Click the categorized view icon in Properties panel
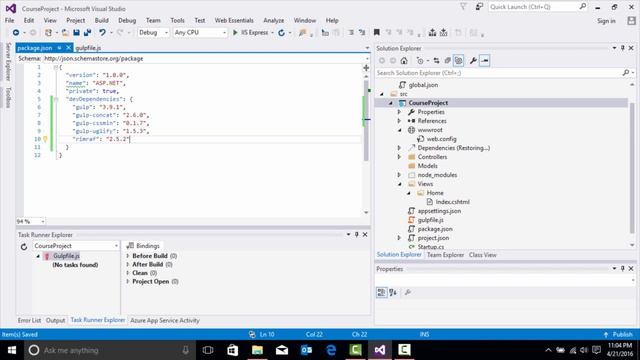Viewport: 640px width, 360px height. click(x=381, y=292)
